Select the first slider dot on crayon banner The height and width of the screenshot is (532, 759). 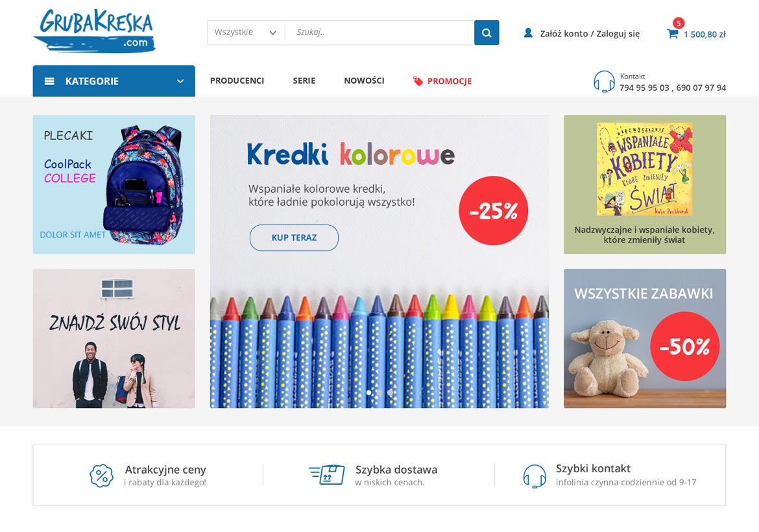point(369,393)
